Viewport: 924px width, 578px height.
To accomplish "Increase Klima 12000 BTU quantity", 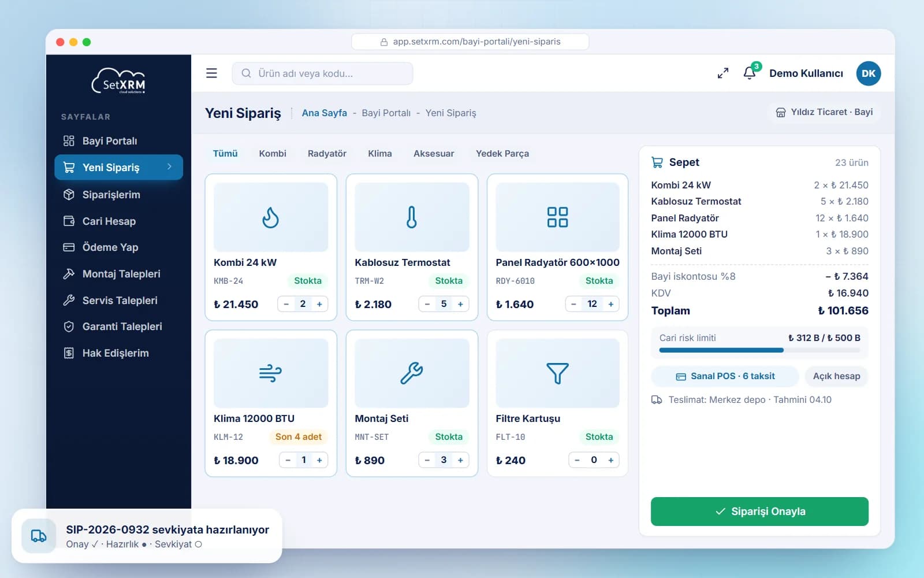I will tap(319, 460).
